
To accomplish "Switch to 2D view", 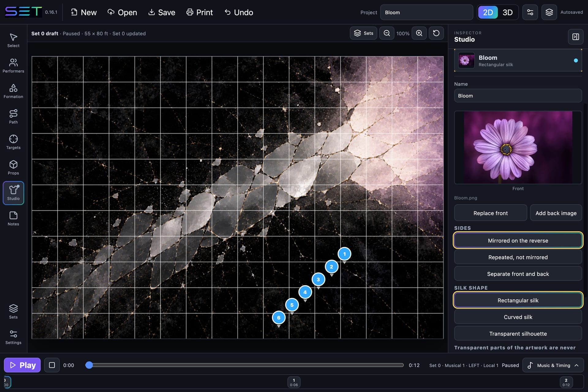I will pos(488,12).
